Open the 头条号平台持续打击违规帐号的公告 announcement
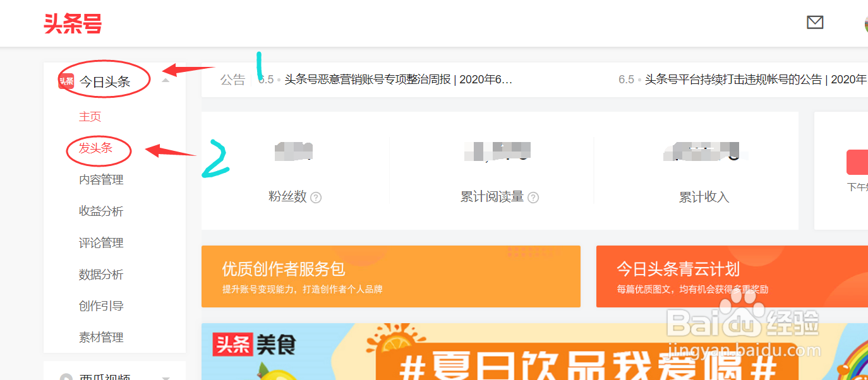Image resolution: width=868 pixels, height=380 pixels. pyautogui.click(x=756, y=80)
